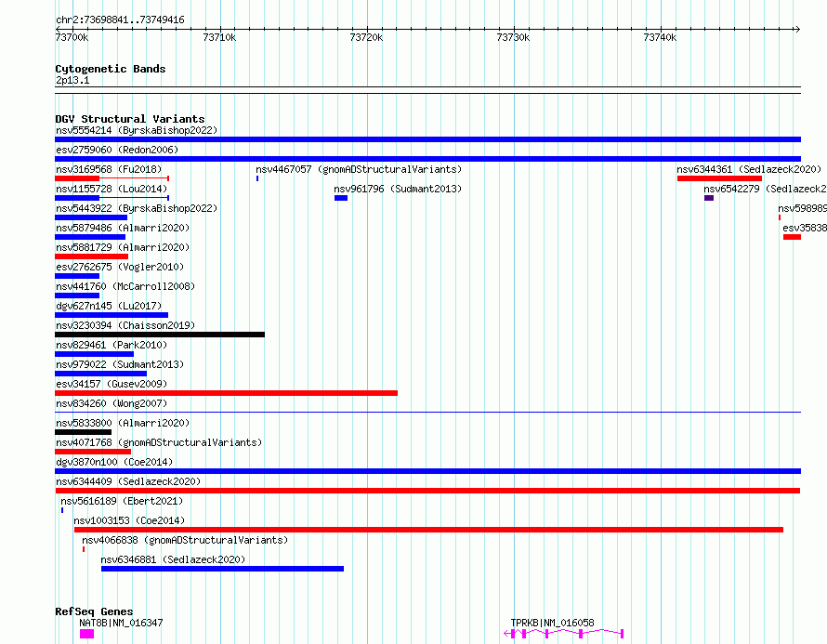Click dgv627n145 (Lu2017) label
The width and height of the screenshot is (827, 644).
[x=109, y=306]
